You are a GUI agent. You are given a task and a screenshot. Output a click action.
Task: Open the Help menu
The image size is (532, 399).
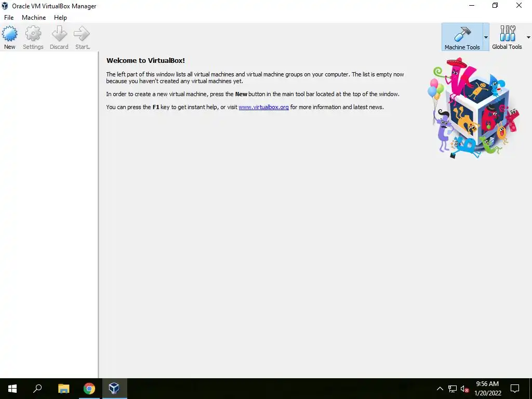tap(60, 18)
